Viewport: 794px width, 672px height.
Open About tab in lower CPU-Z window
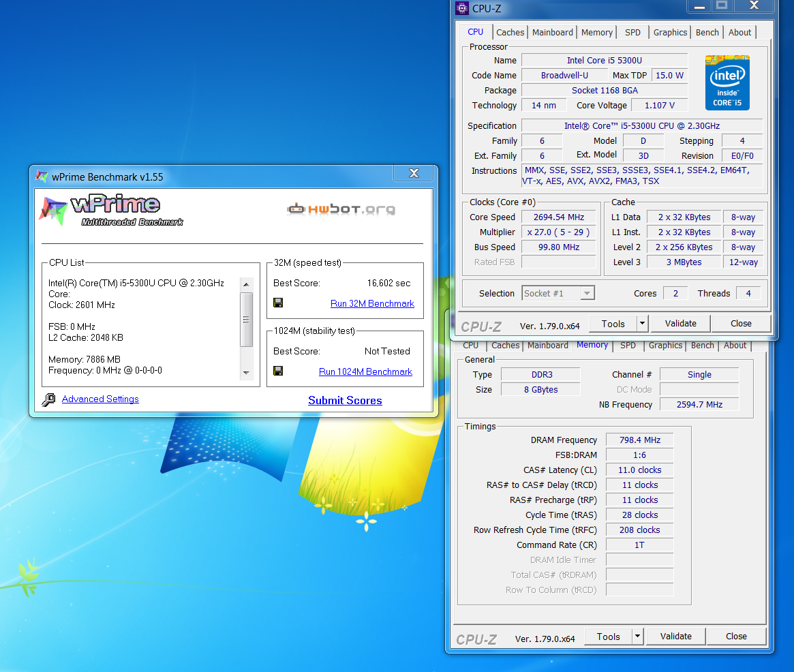click(735, 346)
